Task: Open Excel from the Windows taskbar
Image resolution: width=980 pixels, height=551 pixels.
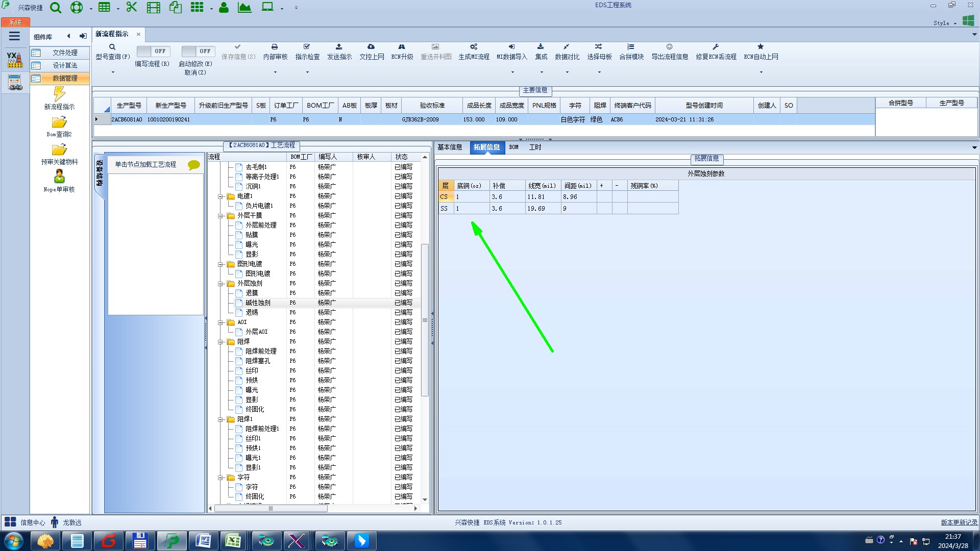Action: tap(233, 541)
